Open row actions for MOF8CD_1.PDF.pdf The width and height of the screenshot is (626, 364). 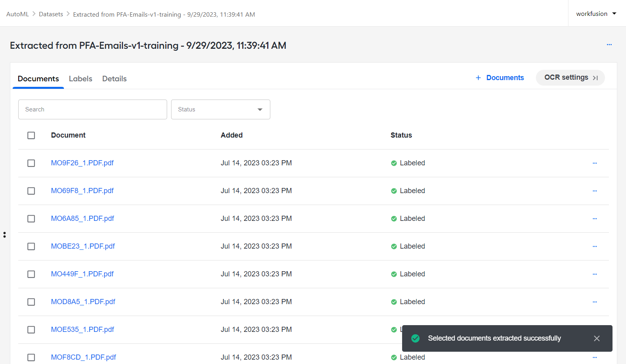pyautogui.click(x=595, y=357)
